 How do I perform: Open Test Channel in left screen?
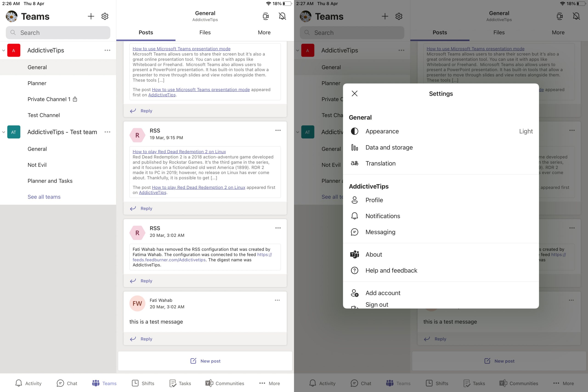click(58, 115)
